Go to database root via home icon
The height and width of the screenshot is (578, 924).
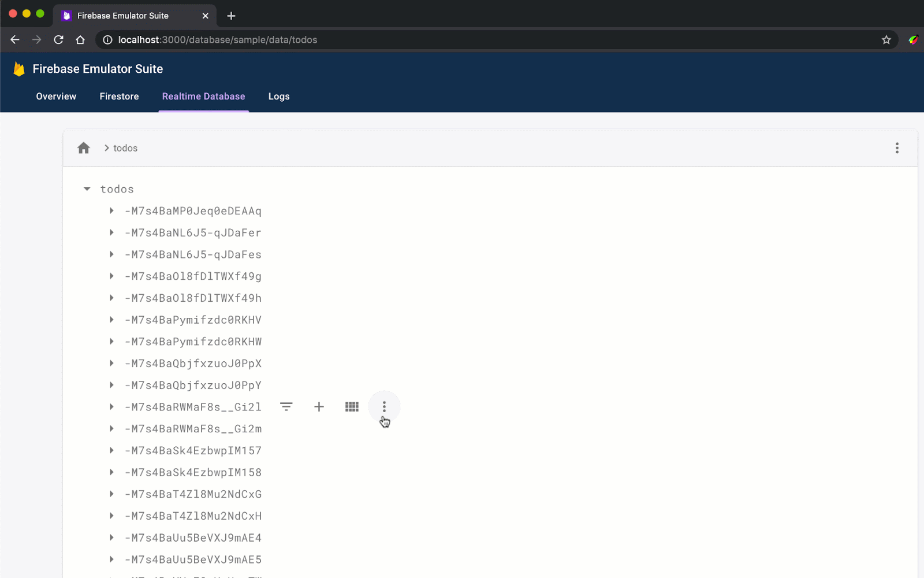[84, 148]
